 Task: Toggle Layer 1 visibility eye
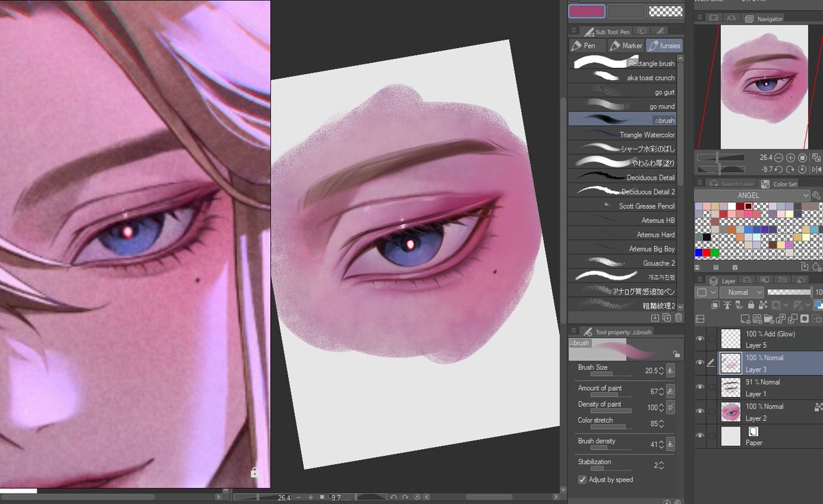(x=700, y=387)
